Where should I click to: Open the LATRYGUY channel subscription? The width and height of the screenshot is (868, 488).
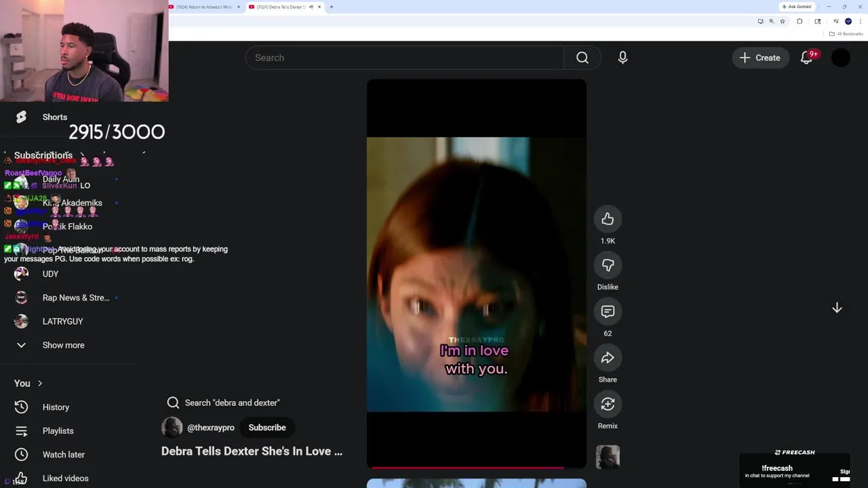coord(62,321)
